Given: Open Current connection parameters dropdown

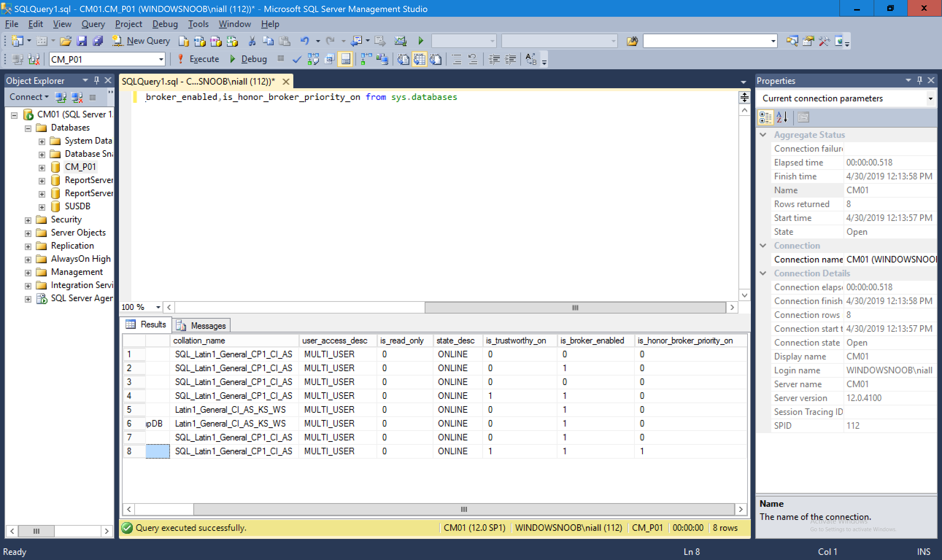Looking at the screenshot, I should (x=930, y=98).
